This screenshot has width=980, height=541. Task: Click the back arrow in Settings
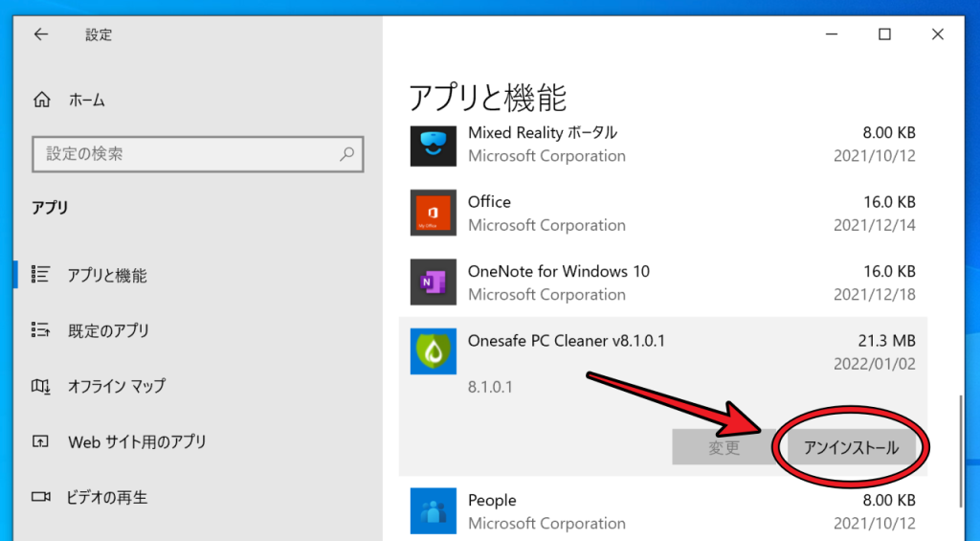point(41,34)
